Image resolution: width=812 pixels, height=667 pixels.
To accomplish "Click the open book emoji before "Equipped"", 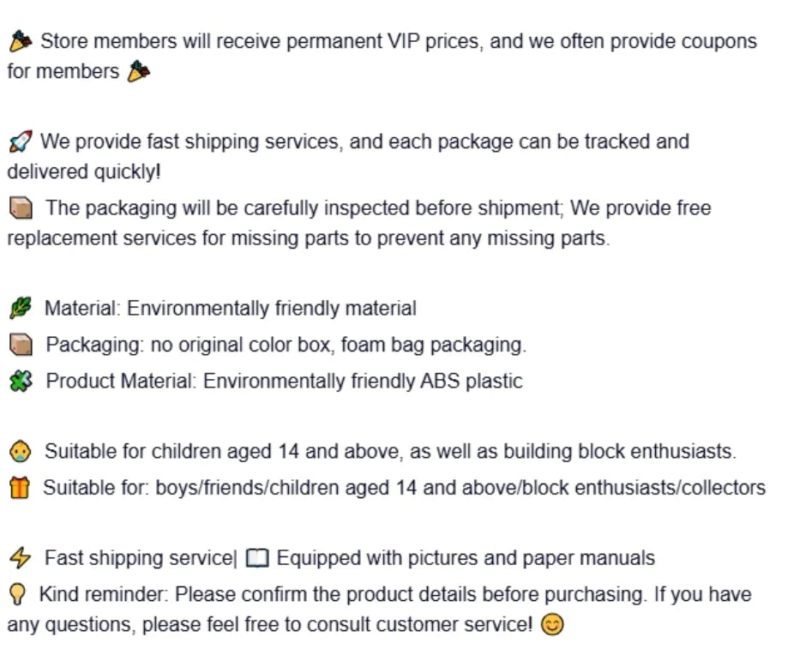I will 257,559.
